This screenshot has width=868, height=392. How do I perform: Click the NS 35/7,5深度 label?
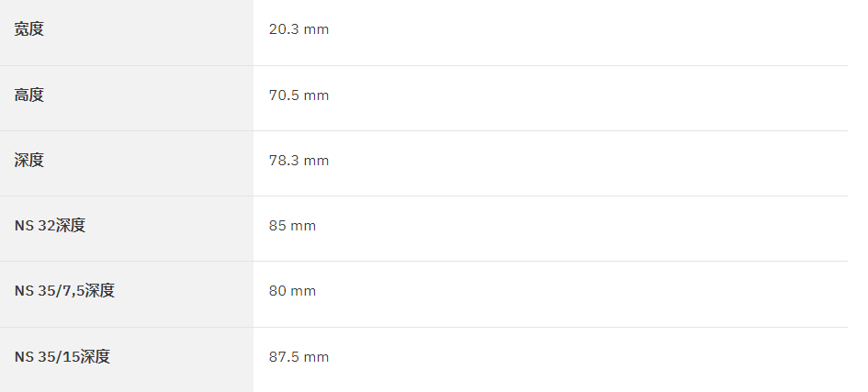point(64,291)
